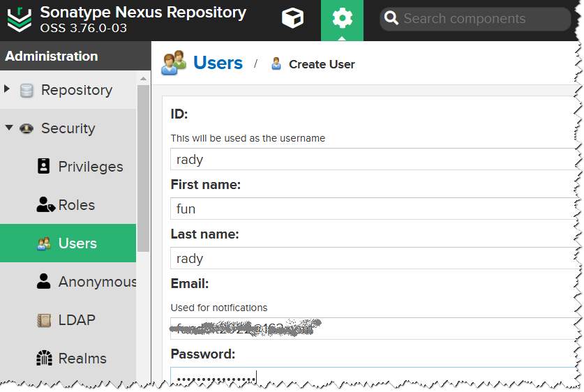This screenshot has width=584, height=392.
Task: Click the Email: label
Action: [190, 284]
